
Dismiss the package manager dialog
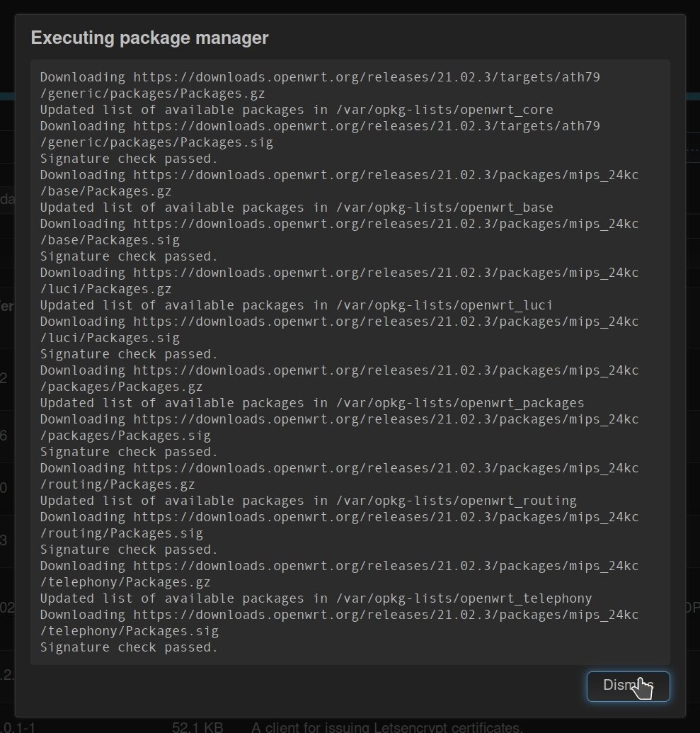click(x=628, y=686)
